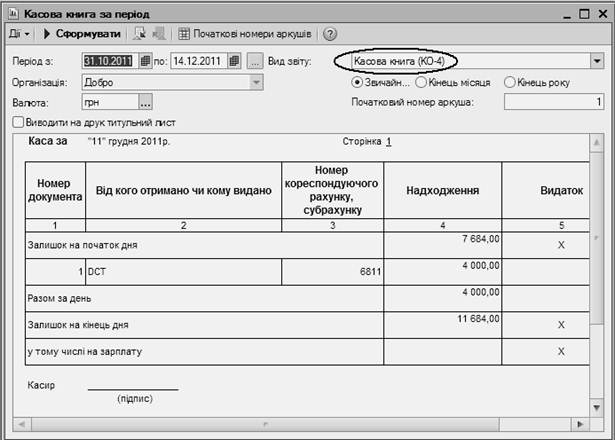Click the vertical scrollbar thumb

pos(597,238)
